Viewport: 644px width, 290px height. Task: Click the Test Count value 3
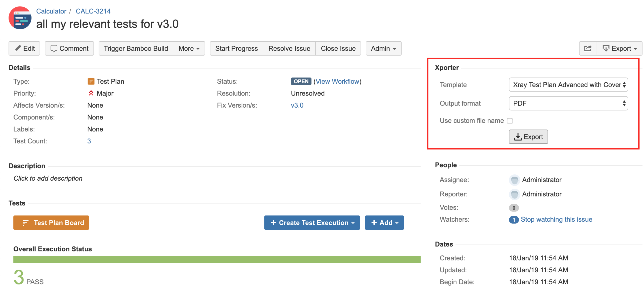coord(89,141)
